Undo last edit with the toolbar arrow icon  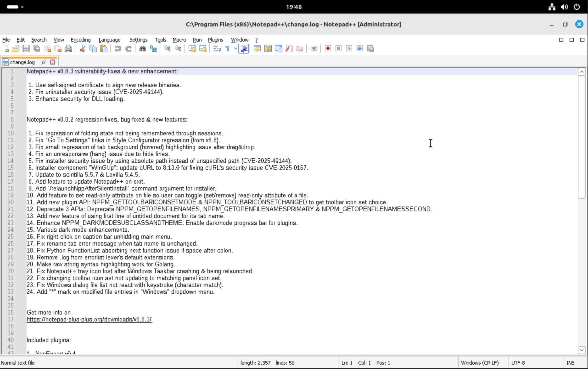click(118, 49)
